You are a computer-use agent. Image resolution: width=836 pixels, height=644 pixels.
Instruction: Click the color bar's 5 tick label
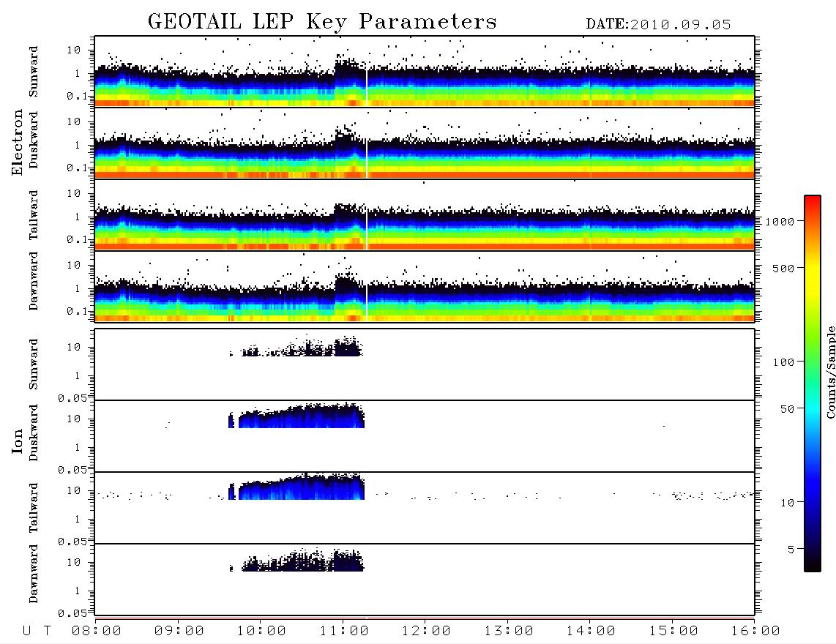click(x=791, y=549)
